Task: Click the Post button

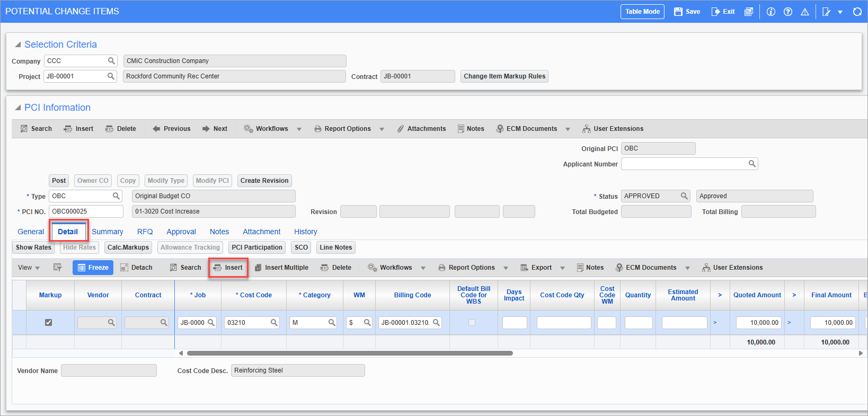Action: click(x=59, y=181)
